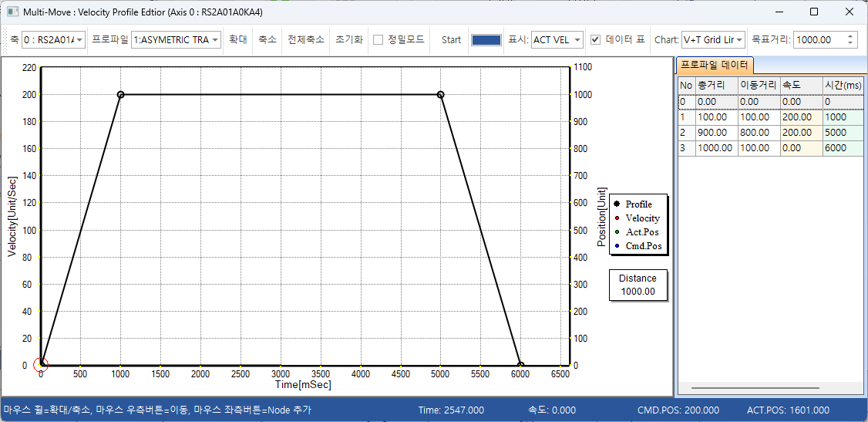The height and width of the screenshot is (422, 868).
Task: Click the toolbar drag grip handle
Action: pos(6,40)
